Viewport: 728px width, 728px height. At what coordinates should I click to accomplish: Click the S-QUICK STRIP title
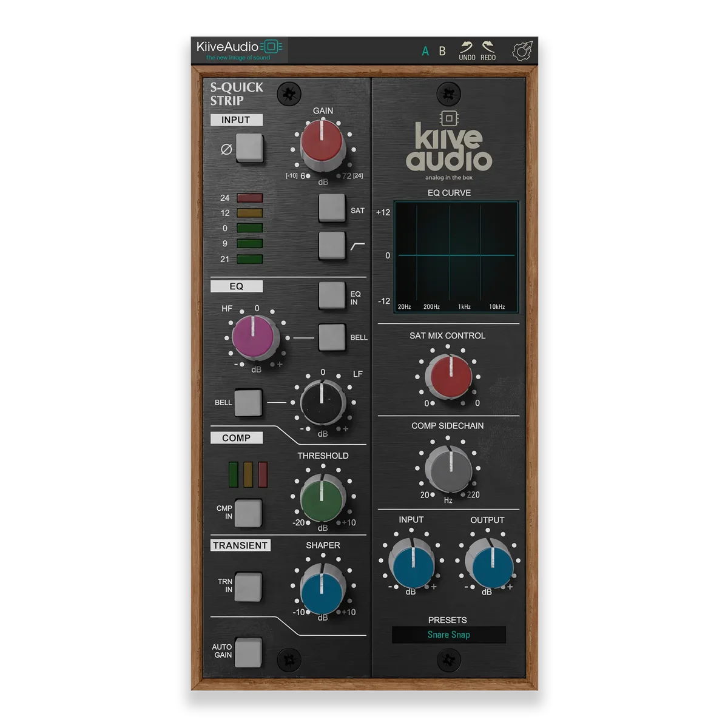pyautogui.click(x=237, y=94)
